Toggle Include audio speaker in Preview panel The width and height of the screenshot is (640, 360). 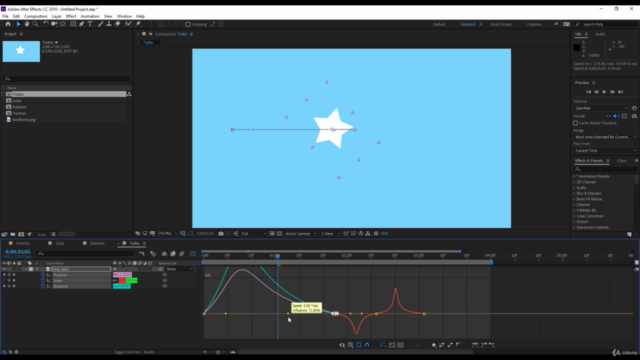(616, 116)
